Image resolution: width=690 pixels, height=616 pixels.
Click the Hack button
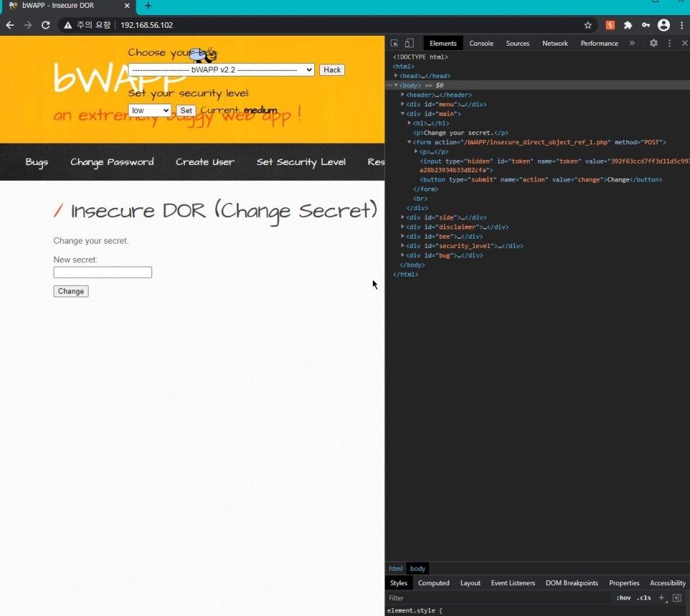pyautogui.click(x=332, y=69)
